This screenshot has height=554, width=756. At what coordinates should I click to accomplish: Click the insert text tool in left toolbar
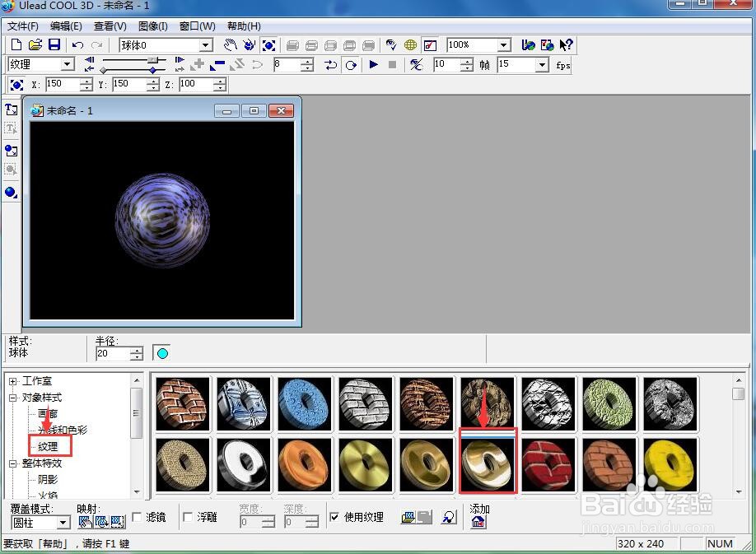(11, 109)
